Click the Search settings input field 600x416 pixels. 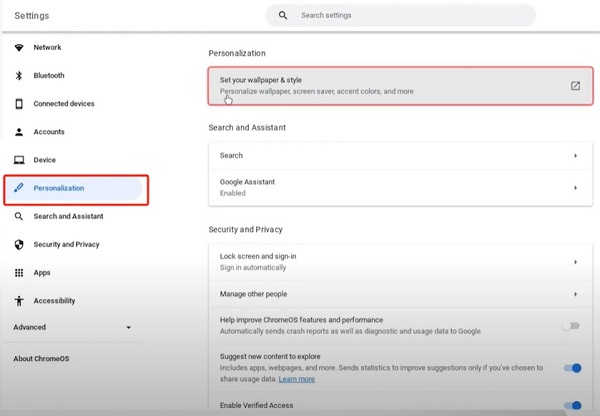point(401,15)
